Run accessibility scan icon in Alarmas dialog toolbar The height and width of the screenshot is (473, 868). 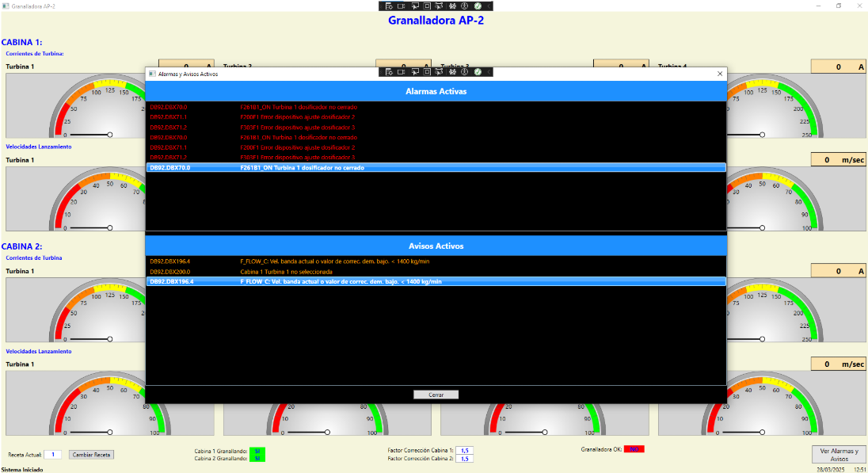click(464, 72)
